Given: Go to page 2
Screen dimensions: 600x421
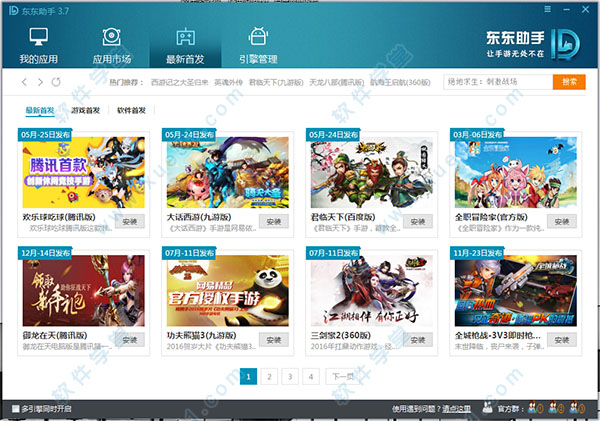Looking at the screenshot, I should click(269, 377).
